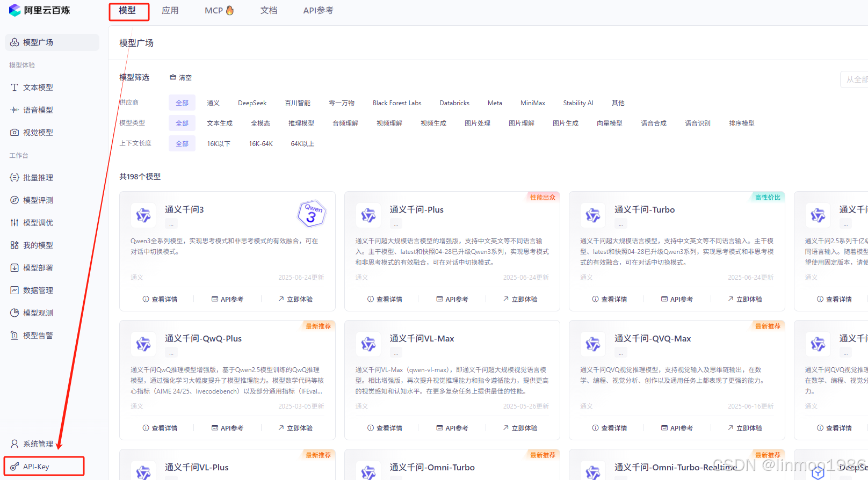Filter model type by 推理模型
The width and height of the screenshot is (868, 480).
(301, 123)
